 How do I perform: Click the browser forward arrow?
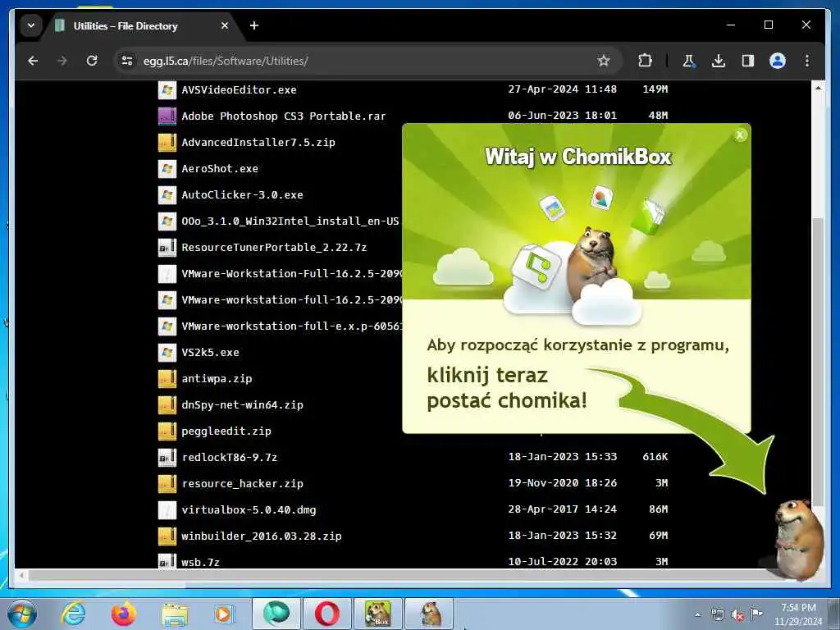[x=62, y=61]
